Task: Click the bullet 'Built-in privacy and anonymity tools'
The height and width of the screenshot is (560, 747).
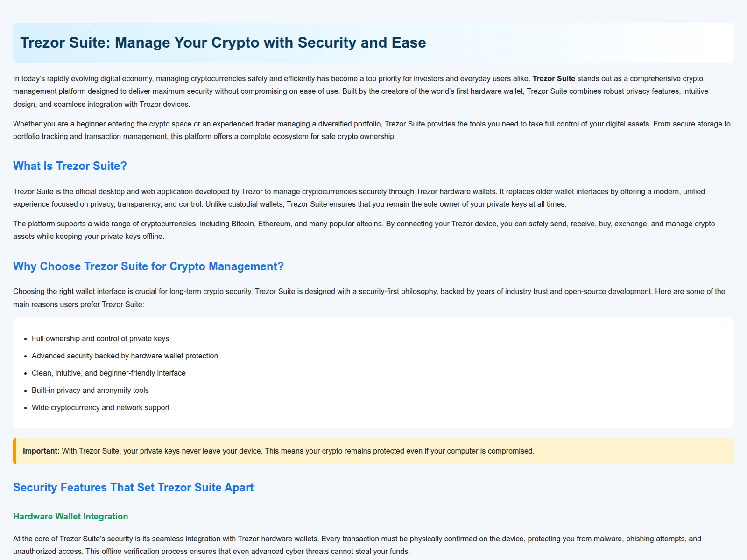Action: pos(90,391)
